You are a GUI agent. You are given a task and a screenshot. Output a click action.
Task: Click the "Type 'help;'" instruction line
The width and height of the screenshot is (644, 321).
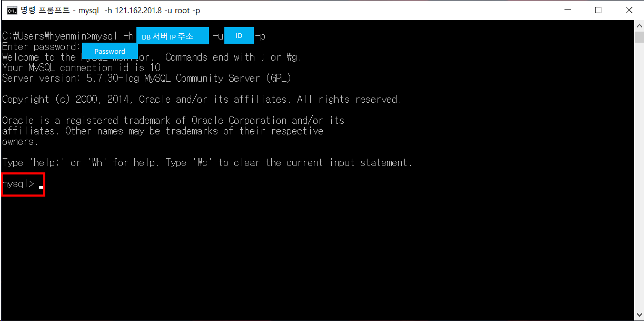click(207, 162)
